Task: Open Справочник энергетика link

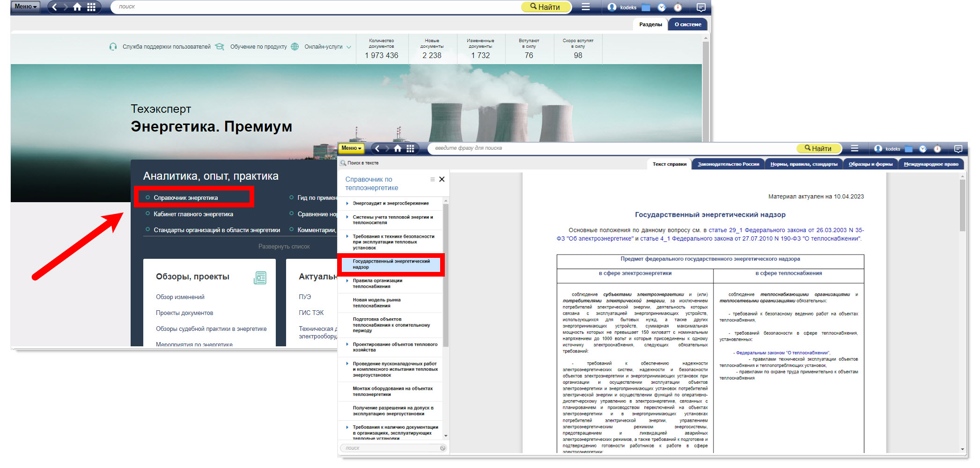Action: 185,198
